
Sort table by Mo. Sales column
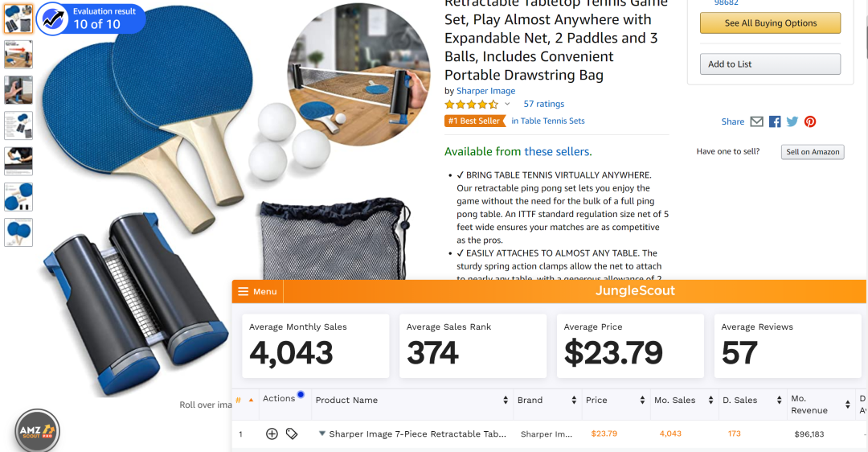(x=710, y=401)
